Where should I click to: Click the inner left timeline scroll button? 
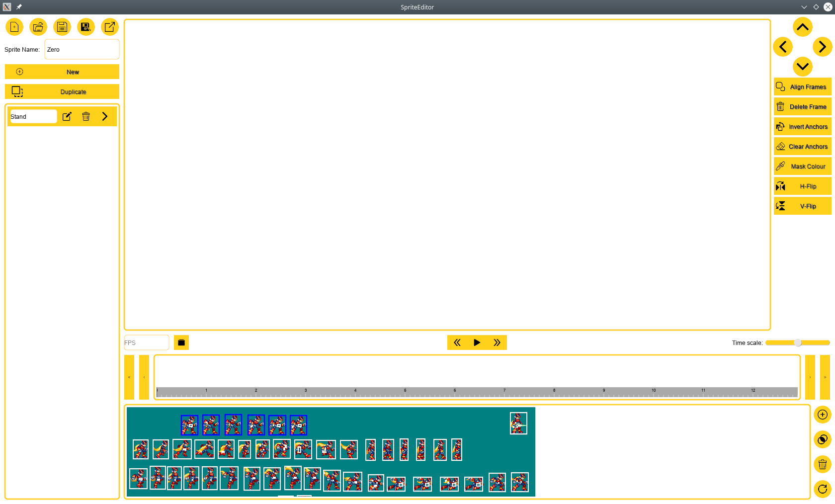coord(144,377)
